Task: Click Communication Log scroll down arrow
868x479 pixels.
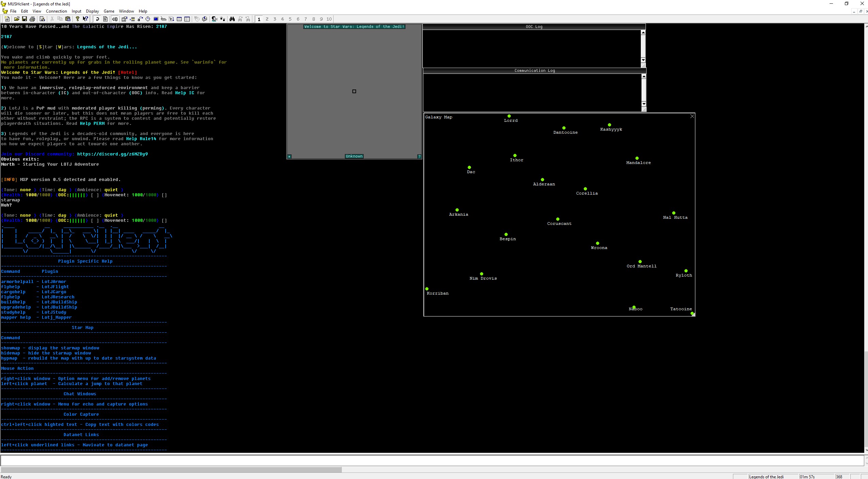Action: coord(644,104)
